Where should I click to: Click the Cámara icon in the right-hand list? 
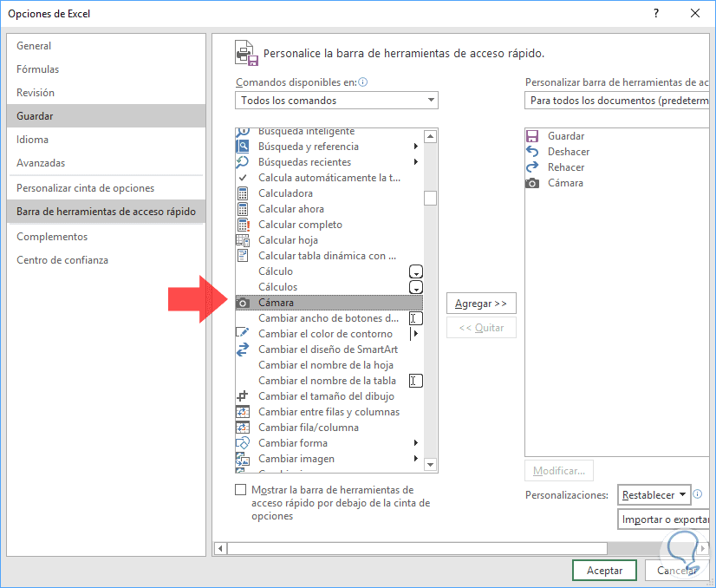coord(532,183)
